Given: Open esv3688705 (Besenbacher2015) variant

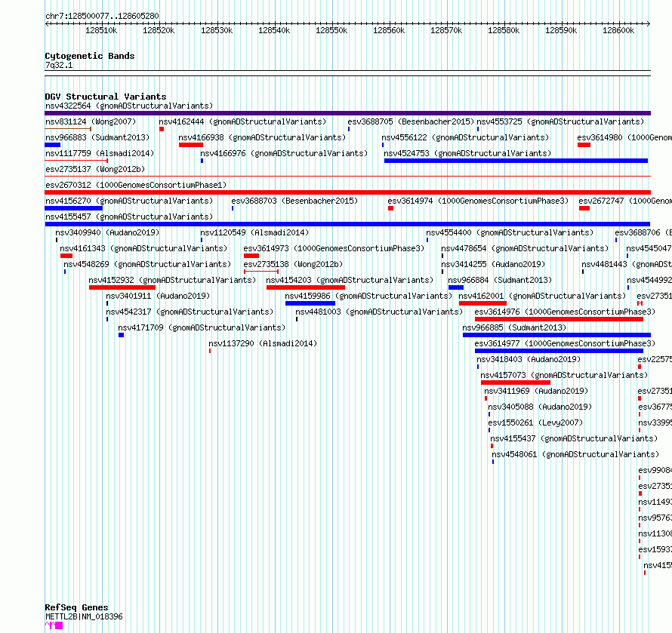Looking at the screenshot, I should tap(411, 121).
